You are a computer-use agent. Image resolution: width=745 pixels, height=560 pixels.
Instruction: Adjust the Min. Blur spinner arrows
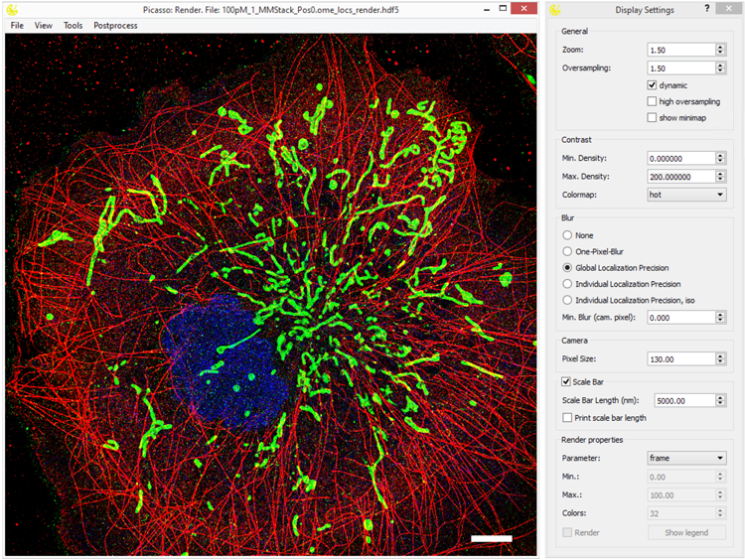pos(720,318)
